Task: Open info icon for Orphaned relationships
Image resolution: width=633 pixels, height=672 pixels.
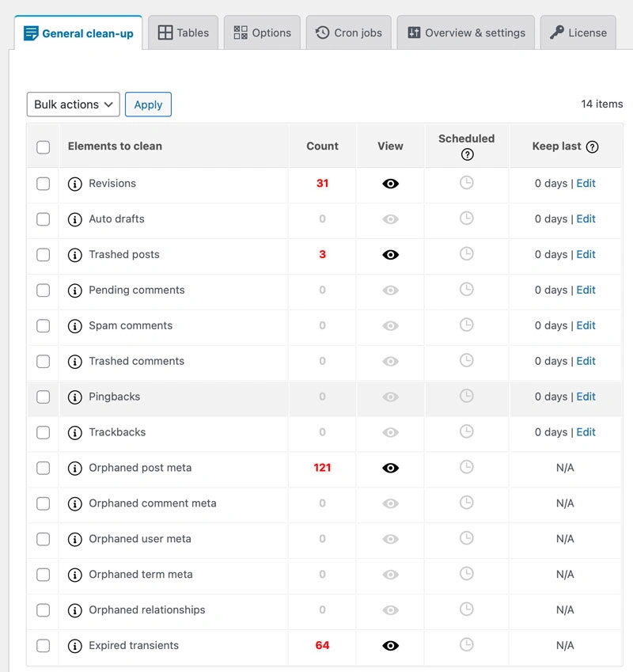Action: point(74,611)
